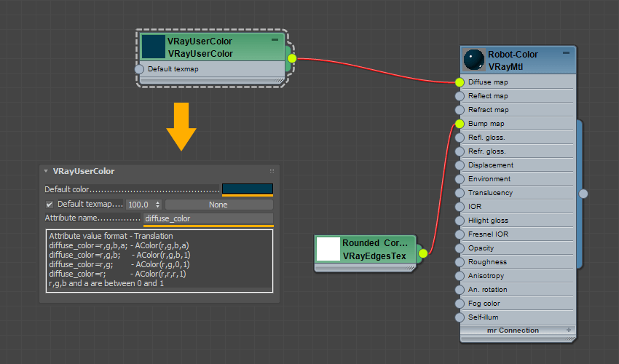Click the Displacement input socket
Image resolution: width=619 pixels, height=364 pixels.
click(460, 165)
